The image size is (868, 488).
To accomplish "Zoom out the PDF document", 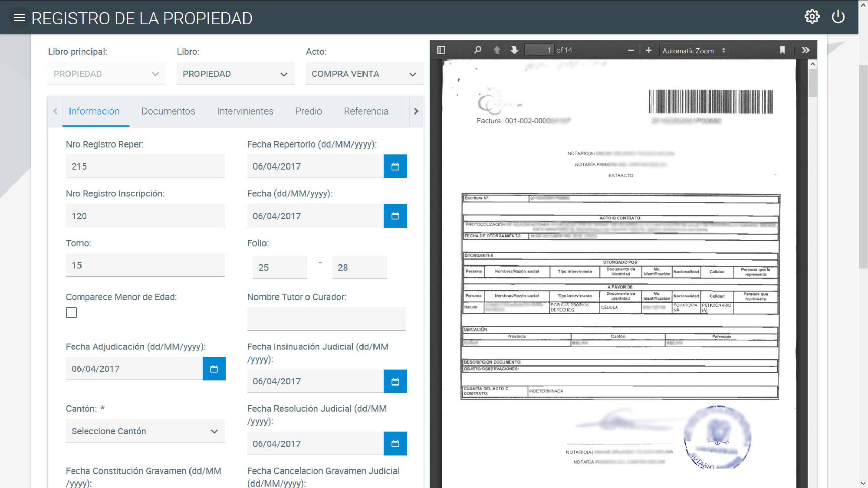I will [631, 50].
